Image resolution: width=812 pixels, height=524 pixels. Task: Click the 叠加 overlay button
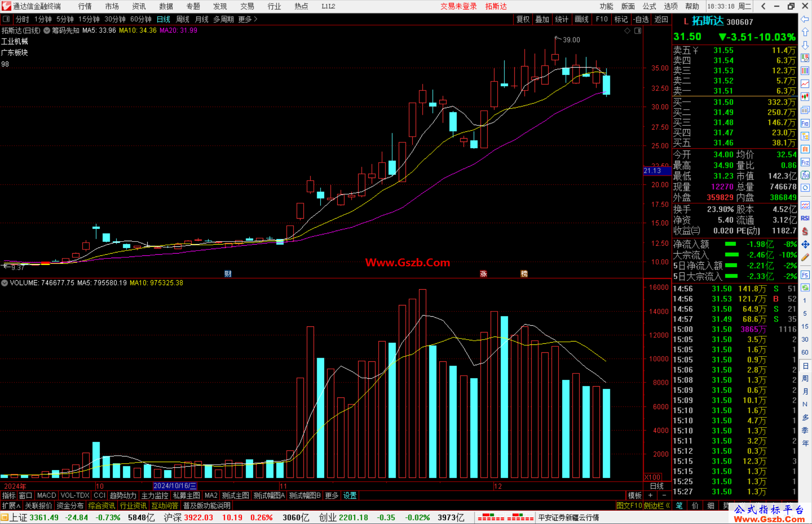click(542, 19)
